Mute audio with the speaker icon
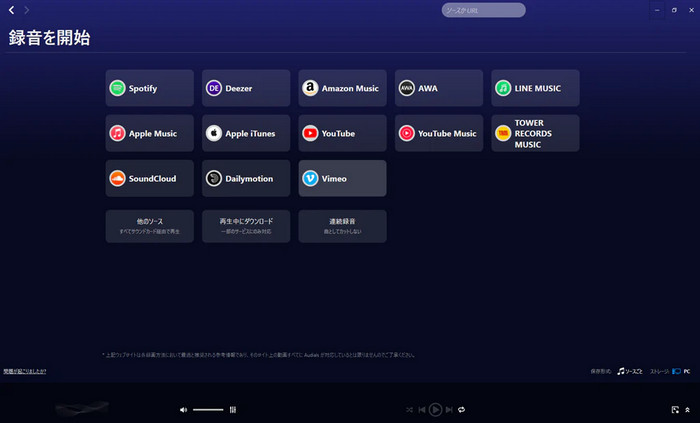Image resolution: width=700 pixels, height=423 pixels. pyautogui.click(x=183, y=409)
